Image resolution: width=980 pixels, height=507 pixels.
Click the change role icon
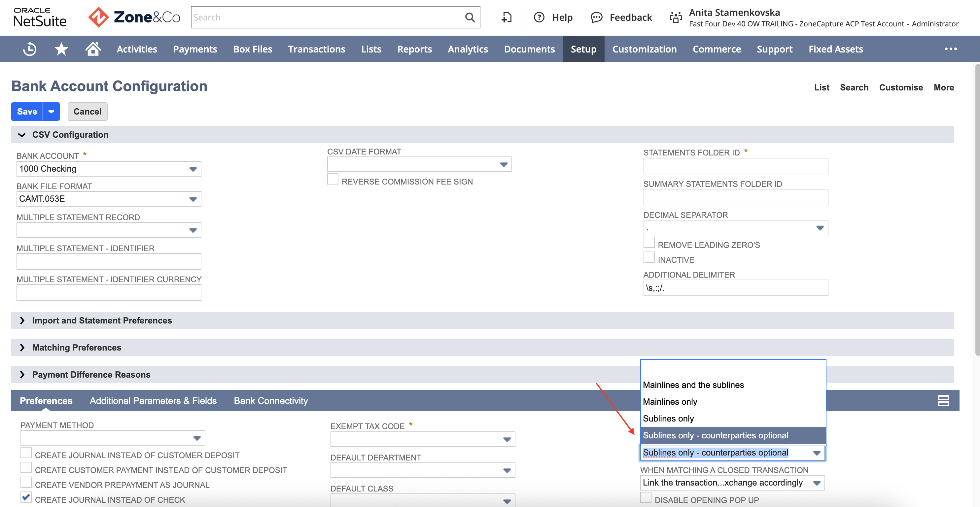676,17
